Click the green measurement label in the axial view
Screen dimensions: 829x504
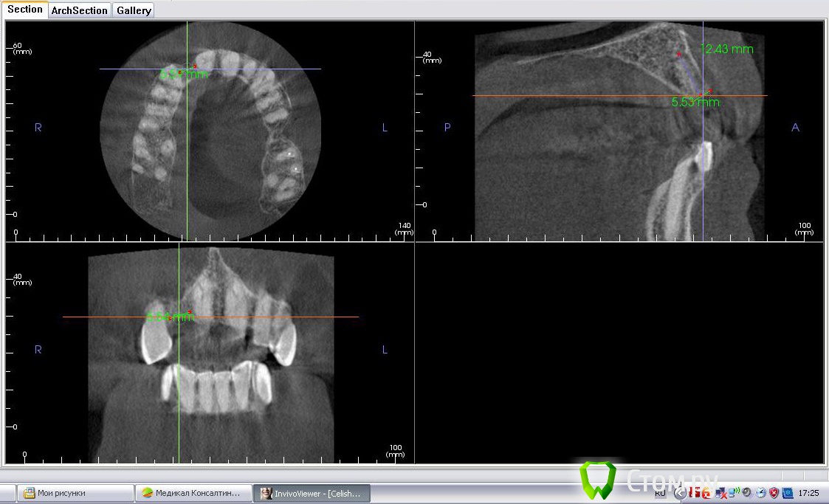pyautogui.click(x=183, y=75)
